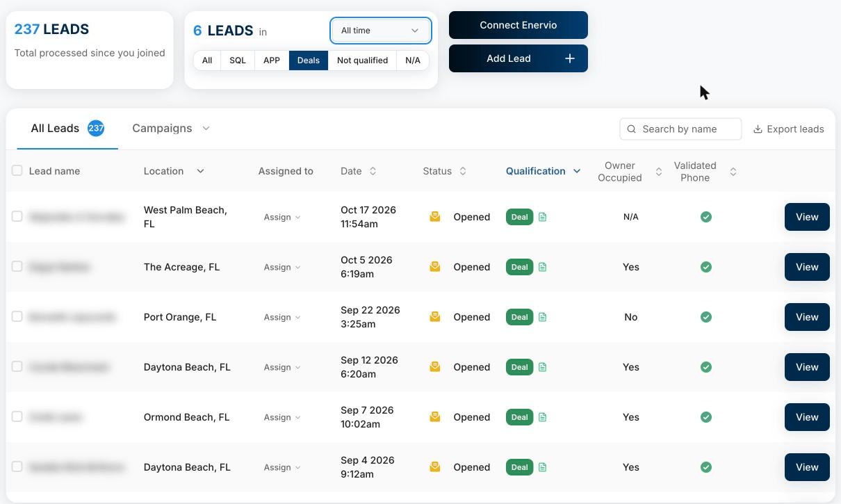Click the validated phone checkmark in the West Palm Beach row
The height and width of the screenshot is (504, 841).
click(x=706, y=217)
